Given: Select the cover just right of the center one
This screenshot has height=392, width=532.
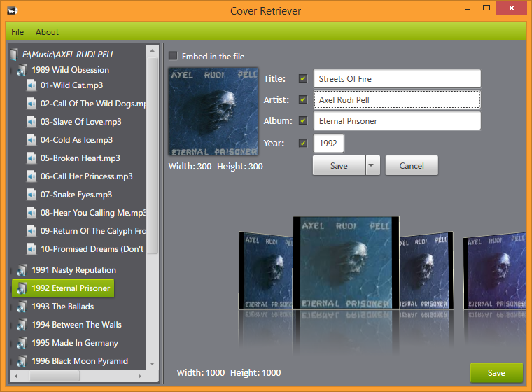Looking at the screenshot, I should [426, 270].
